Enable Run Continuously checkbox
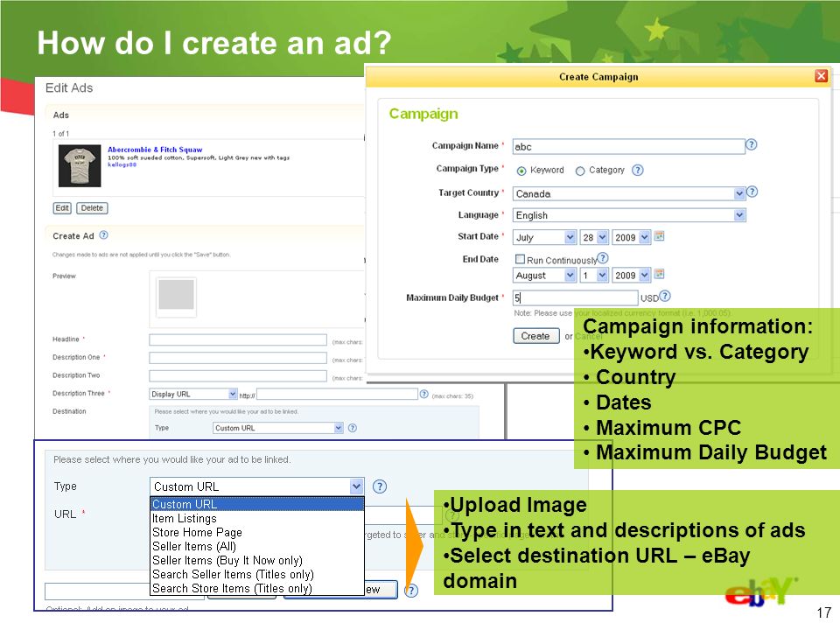The height and width of the screenshot is (630, 840). click(520, 259)
